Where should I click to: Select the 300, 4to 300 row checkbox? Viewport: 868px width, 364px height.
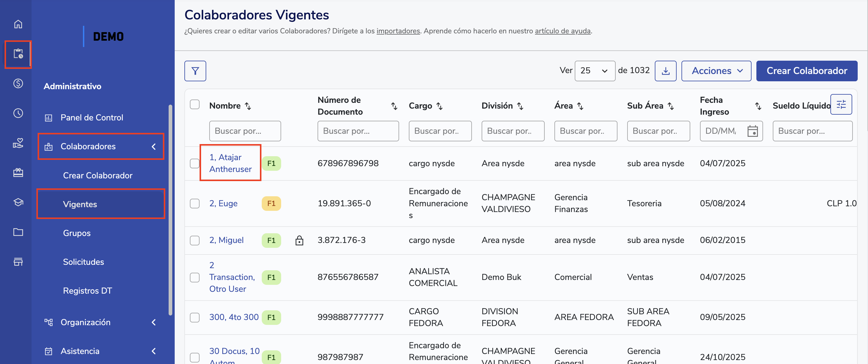click(x=195, y=318)
